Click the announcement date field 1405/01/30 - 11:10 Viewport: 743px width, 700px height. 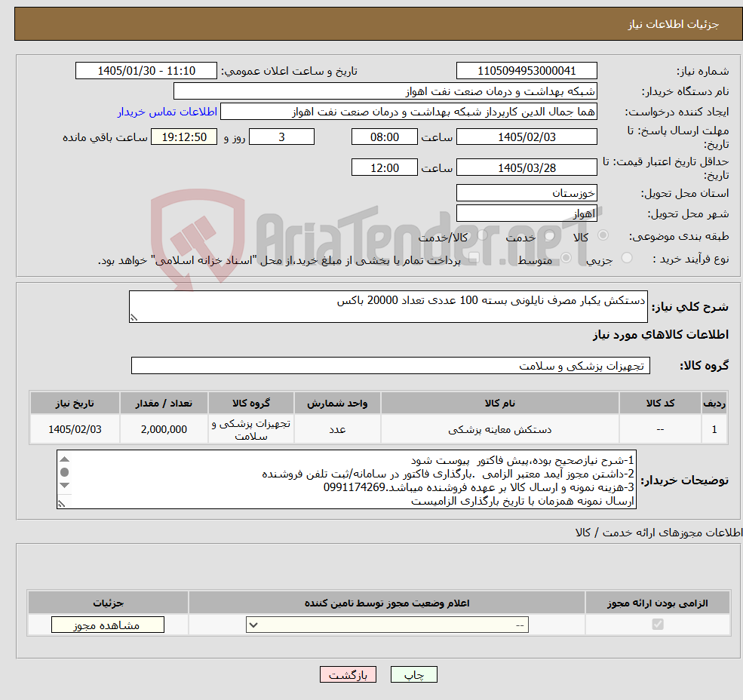pyautogui.click(x=146, y=71)
